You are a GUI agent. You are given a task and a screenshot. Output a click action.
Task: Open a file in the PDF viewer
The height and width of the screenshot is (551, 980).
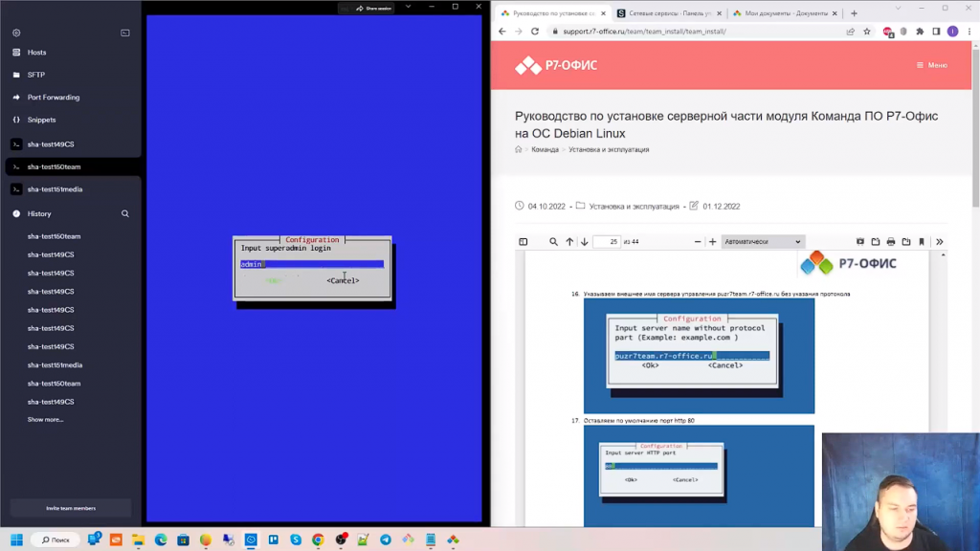coord(876,242)
